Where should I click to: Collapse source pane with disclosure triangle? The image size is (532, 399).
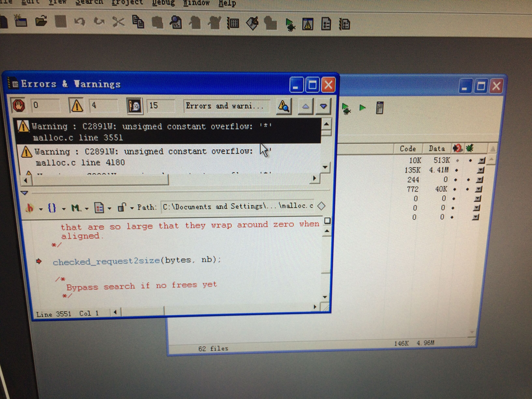click(24, 193)
